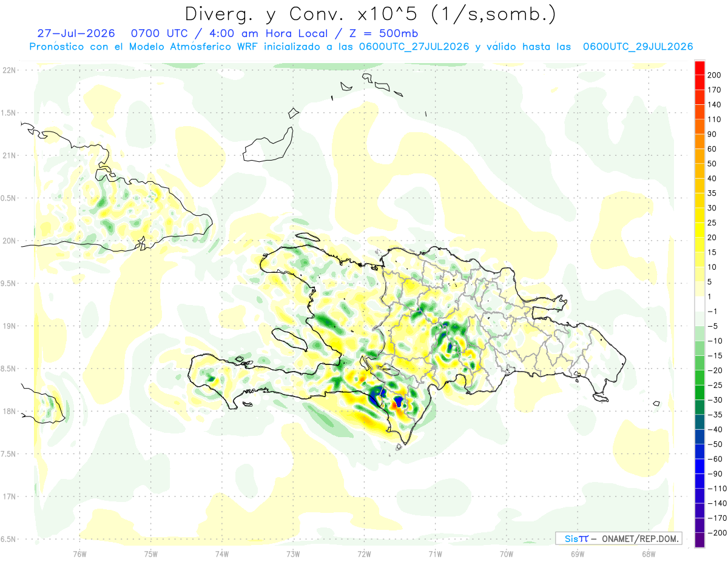Click the '22N' latitude label
Image resolution: width=728 pixels, height=562 pixels.
(x=9, y=70)
